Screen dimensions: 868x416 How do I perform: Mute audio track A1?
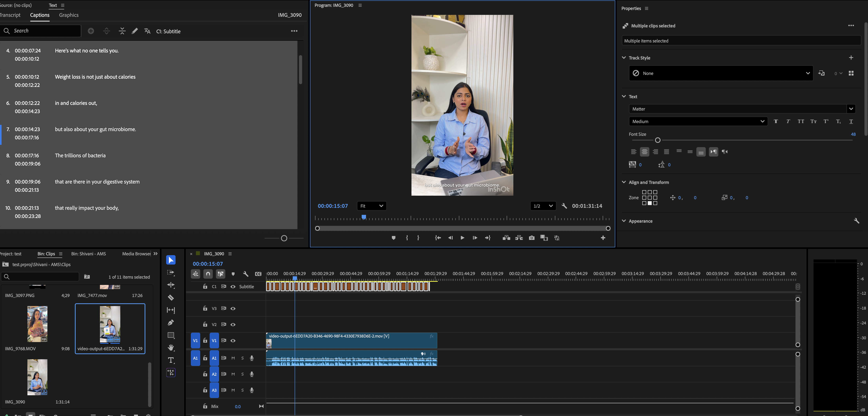click(x=233, y=358)
